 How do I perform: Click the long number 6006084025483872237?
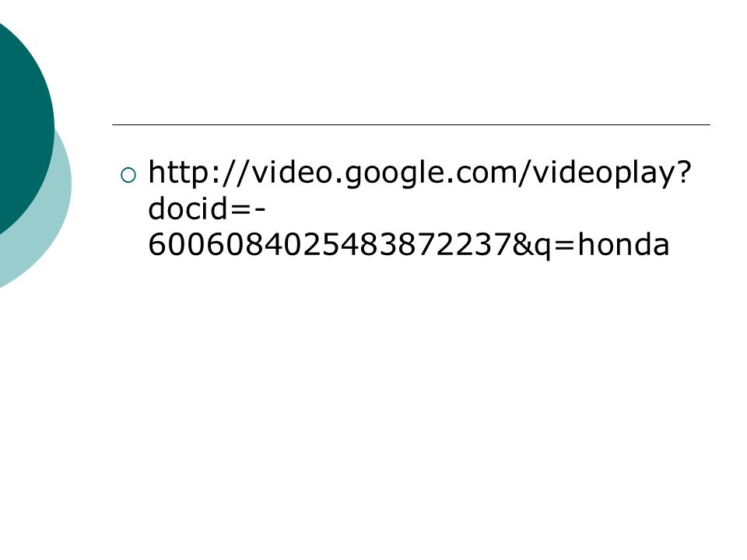[330, 244]
